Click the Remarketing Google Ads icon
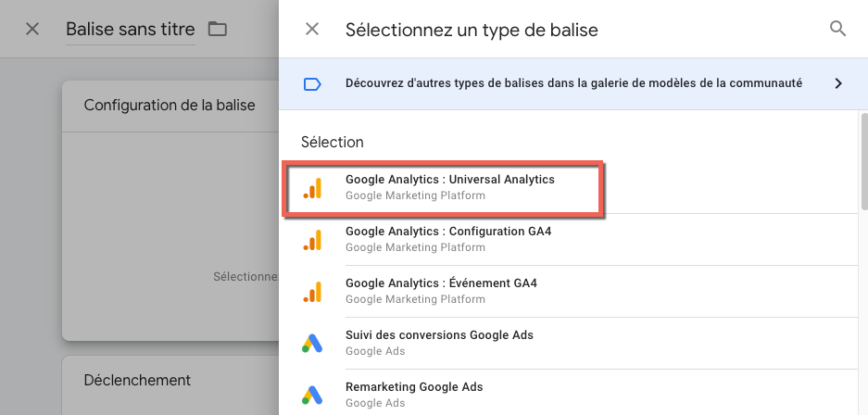Screen dimensions: 868x415 312,396
